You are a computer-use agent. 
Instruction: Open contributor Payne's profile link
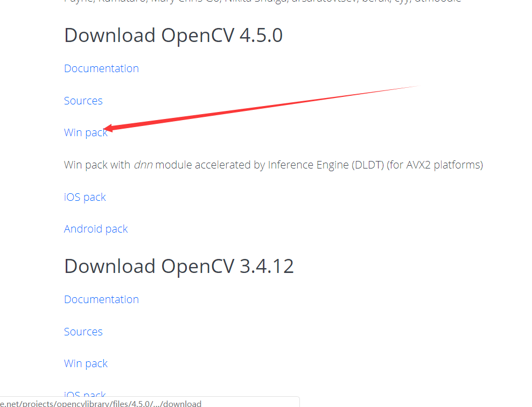pos(75,2)
